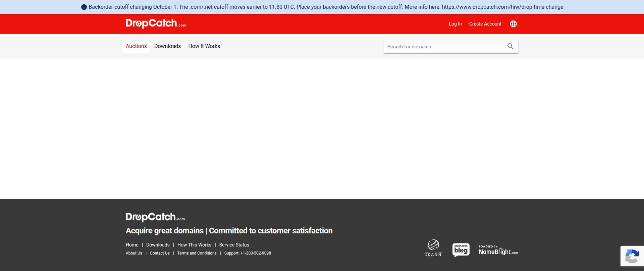Click the DropCatch.com header logo
The width and height of the screenshot is (644, 271).
click(x=156, y=24)
